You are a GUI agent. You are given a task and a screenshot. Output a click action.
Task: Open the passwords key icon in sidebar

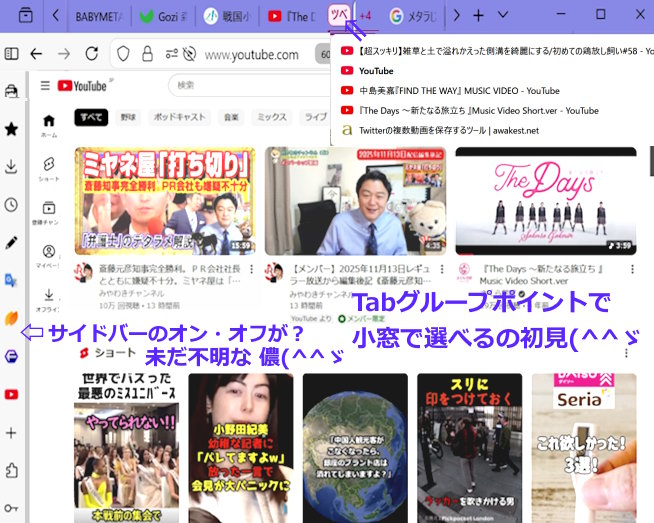(x=11, y=508)
